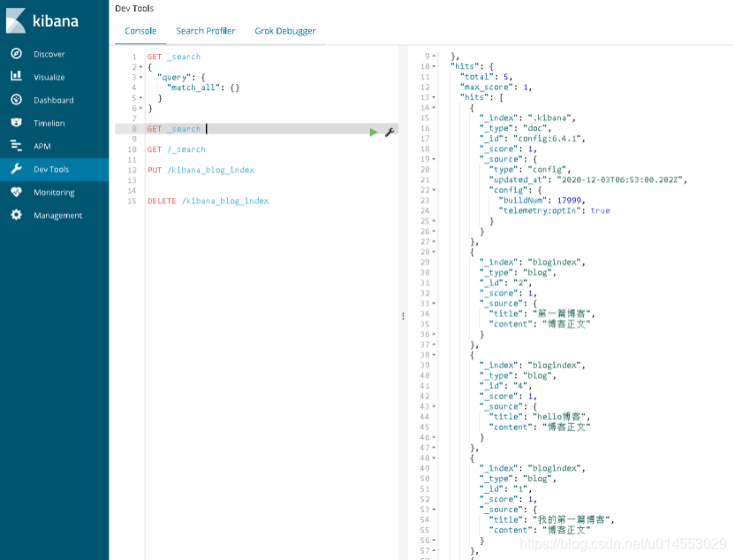The height and width of the screenshot is (560, 735).
Task: Click "_id": "4" line in output
Action: coord(505,386)
